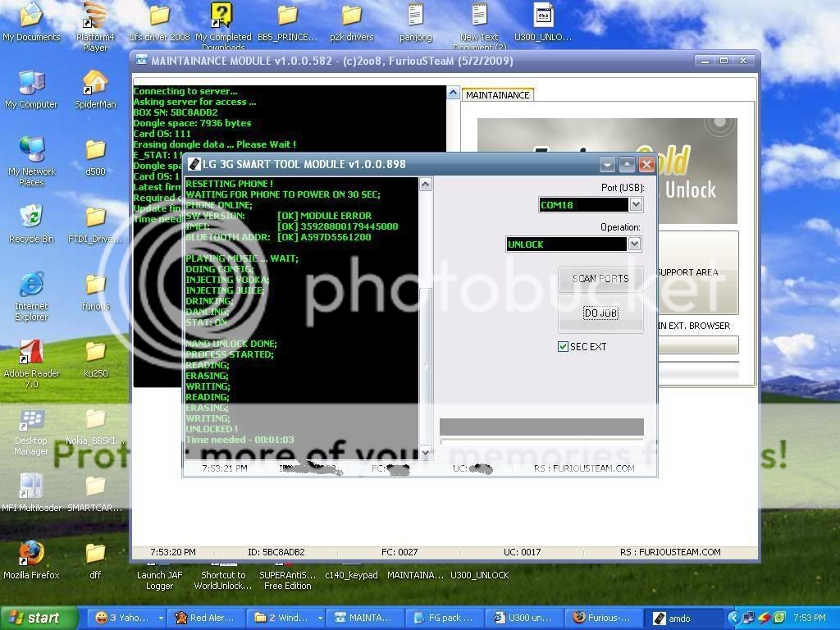The width and height of the screenshot is (840, 630).
Task: Click ID: 5BC8ADB2 status entry
Action: click(276, 552)
